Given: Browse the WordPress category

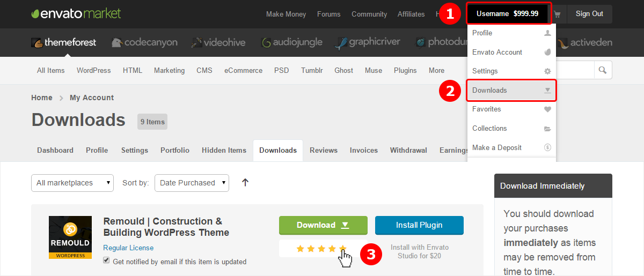Looking at the screenshot, I should pyautogui.click(x=94, y=70).
